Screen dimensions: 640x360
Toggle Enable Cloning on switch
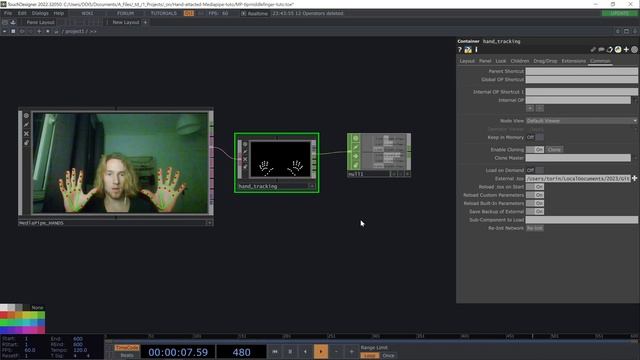point(535,149)
